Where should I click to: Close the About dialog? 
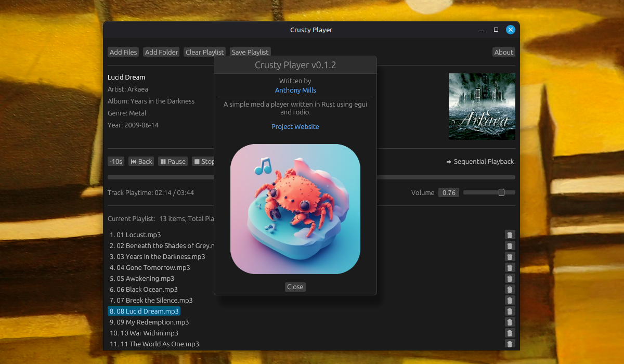pos(295,287)
